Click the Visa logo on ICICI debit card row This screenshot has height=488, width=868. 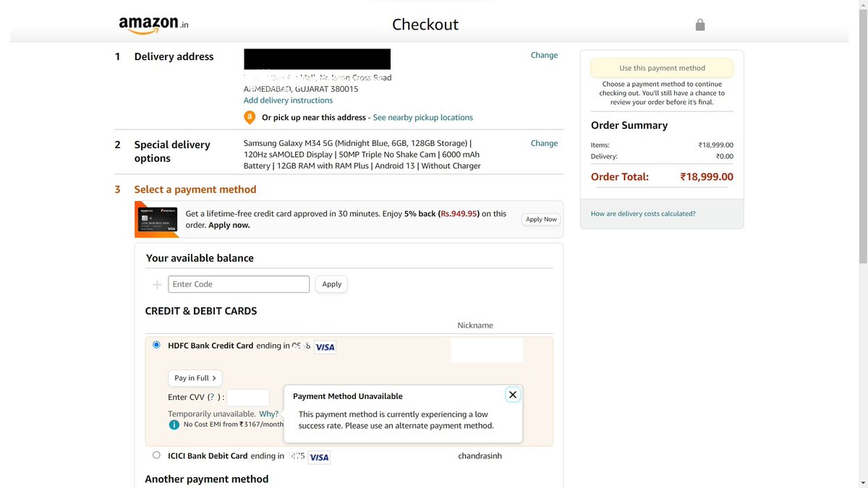pos(319,457)
